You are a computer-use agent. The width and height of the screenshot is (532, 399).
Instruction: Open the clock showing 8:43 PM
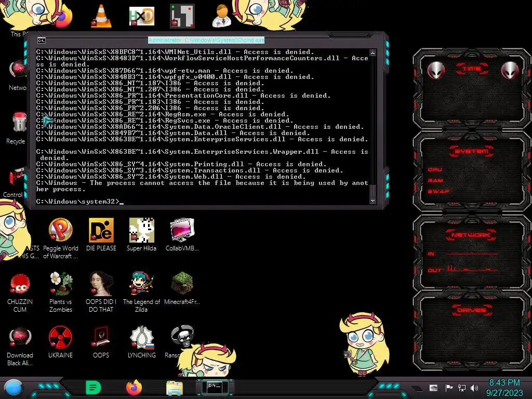tap(504, 383)
